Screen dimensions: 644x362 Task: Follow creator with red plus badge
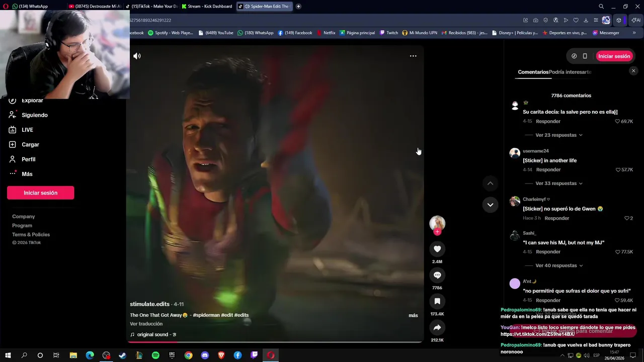(x=437, y=232)
